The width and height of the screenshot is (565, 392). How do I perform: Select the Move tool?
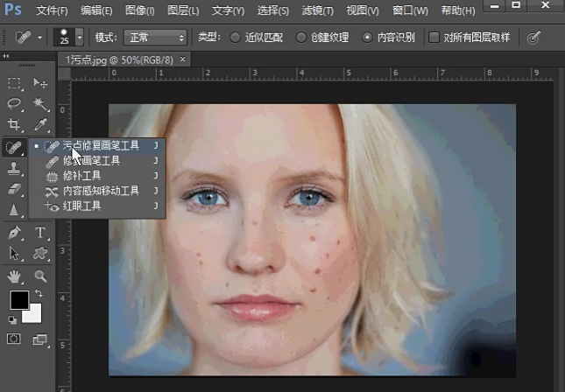click(x=40, y=83)
